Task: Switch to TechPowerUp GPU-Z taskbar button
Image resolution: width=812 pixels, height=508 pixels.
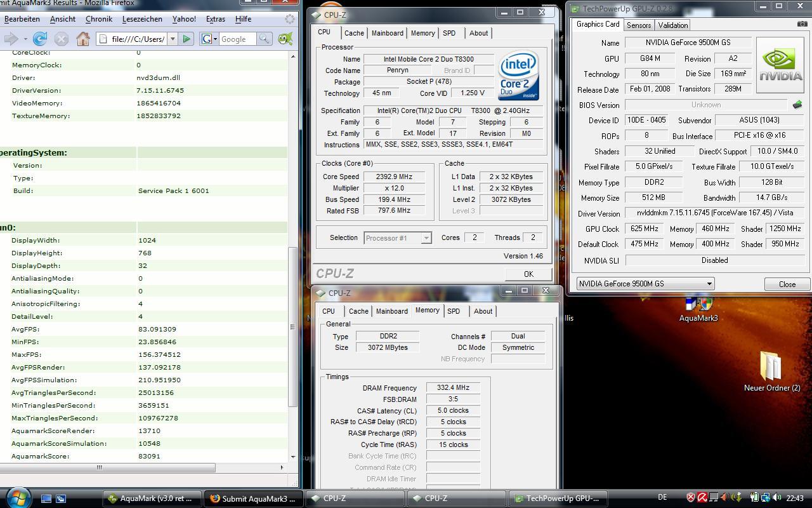Action: point(558,498)
